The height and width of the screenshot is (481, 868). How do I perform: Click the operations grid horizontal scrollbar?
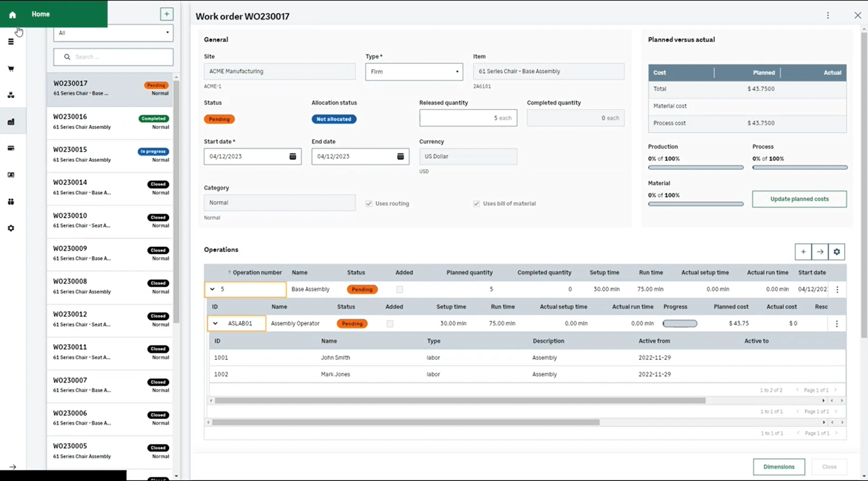tap(406, 423)
